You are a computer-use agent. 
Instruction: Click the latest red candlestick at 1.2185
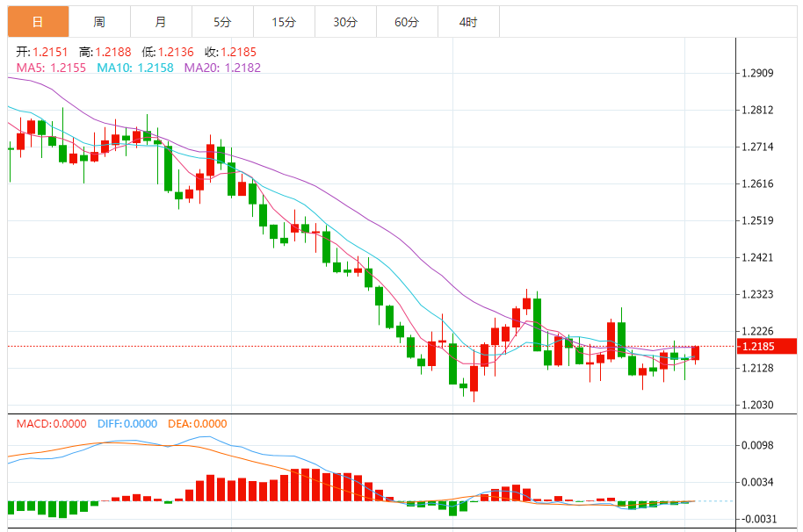coord(696,354)
